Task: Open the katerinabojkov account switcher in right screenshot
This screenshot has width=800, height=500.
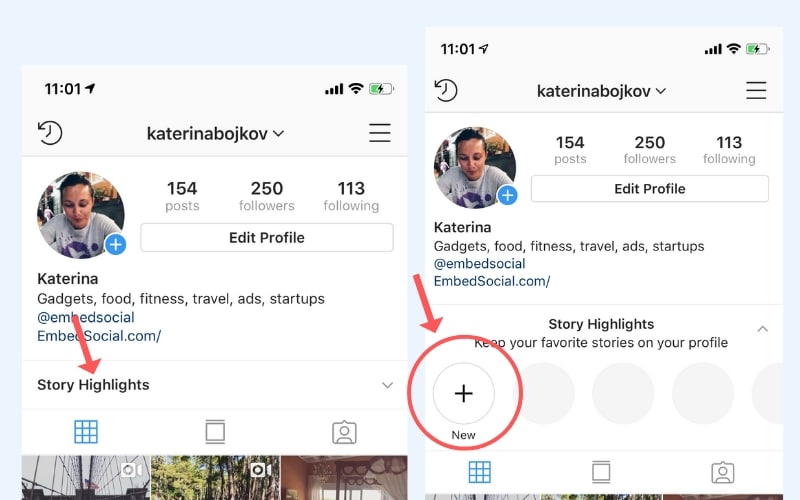Action: pos(601,91)
